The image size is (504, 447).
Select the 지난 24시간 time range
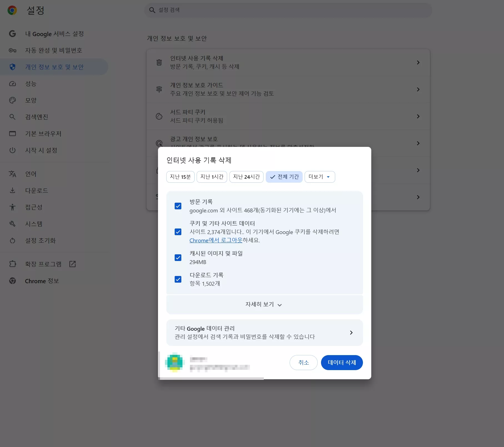pos(246,177)
